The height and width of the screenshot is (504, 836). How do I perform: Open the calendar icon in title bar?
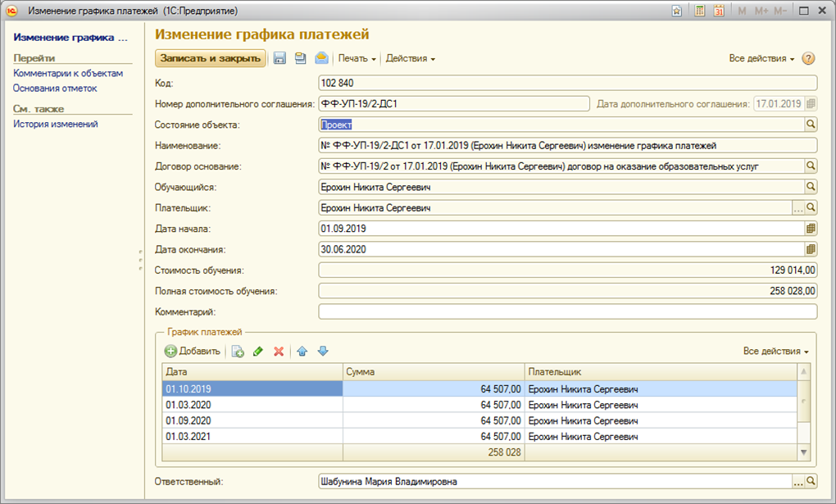pyautogui.click(x=718, y=11)
